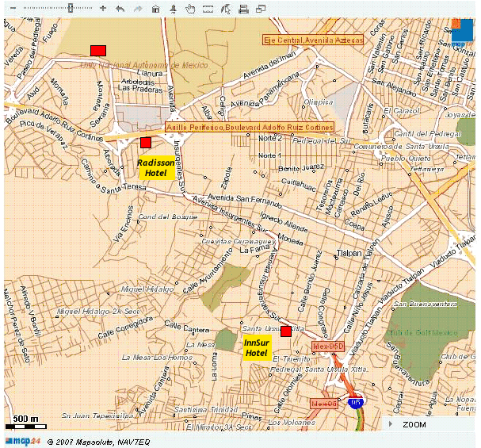Click the pin marker tool icon

(174, 10)
